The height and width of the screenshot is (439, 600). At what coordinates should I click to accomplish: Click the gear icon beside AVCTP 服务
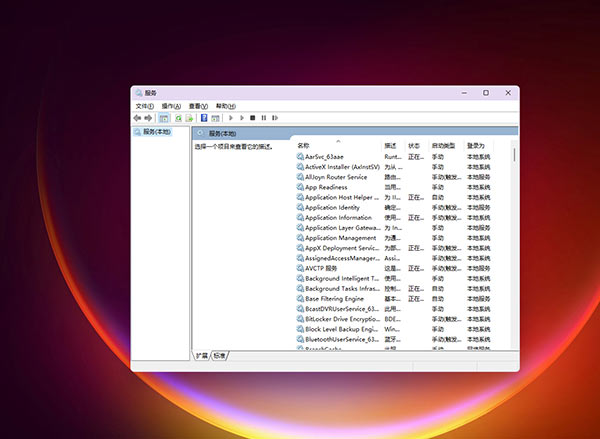300,268
